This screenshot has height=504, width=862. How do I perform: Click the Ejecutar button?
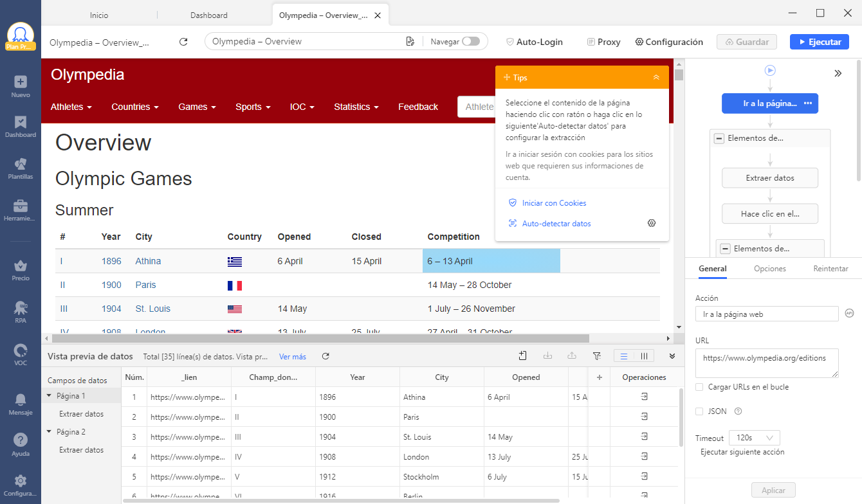click(820, 42)
